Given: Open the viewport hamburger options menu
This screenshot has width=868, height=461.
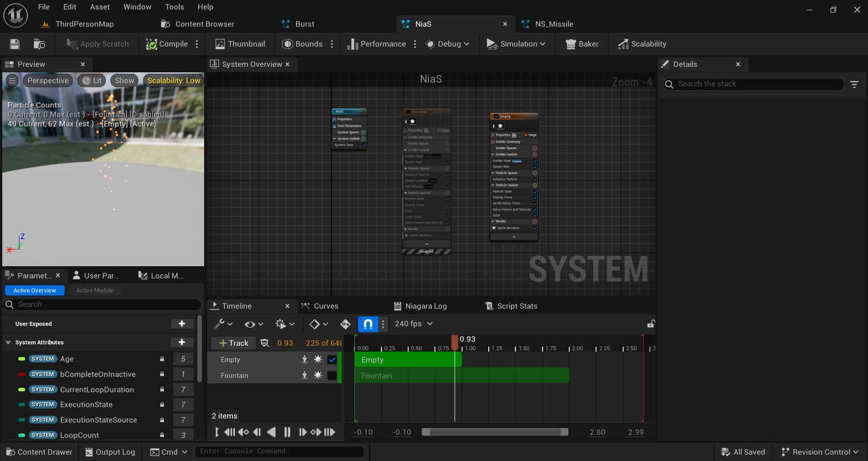Looking at the screenshot, I should coord(12,80).
